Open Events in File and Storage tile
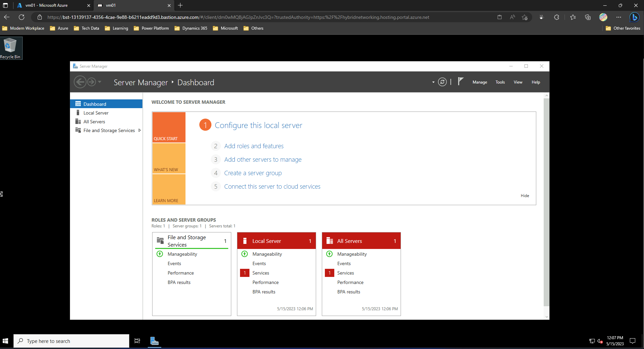644x349 pixels. click(x=174, y=263)
